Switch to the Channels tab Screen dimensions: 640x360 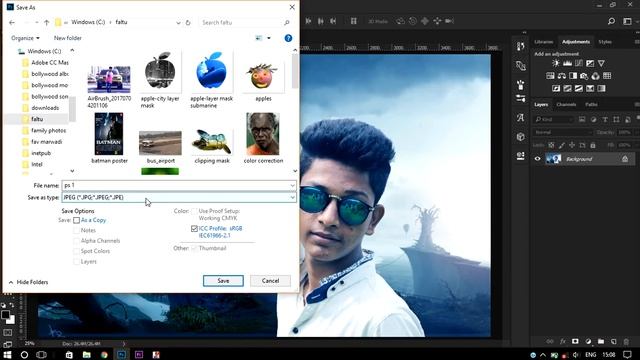coord(566,104)
